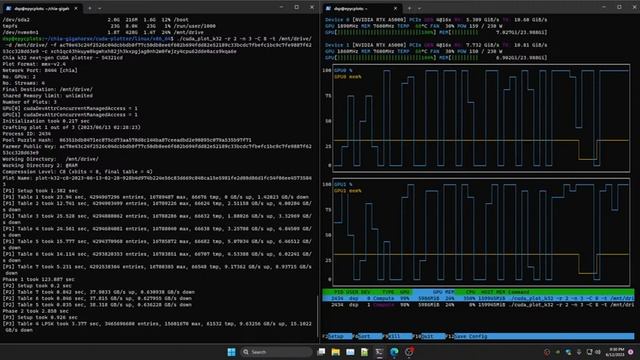Open the network tray icon

point(589,352)
